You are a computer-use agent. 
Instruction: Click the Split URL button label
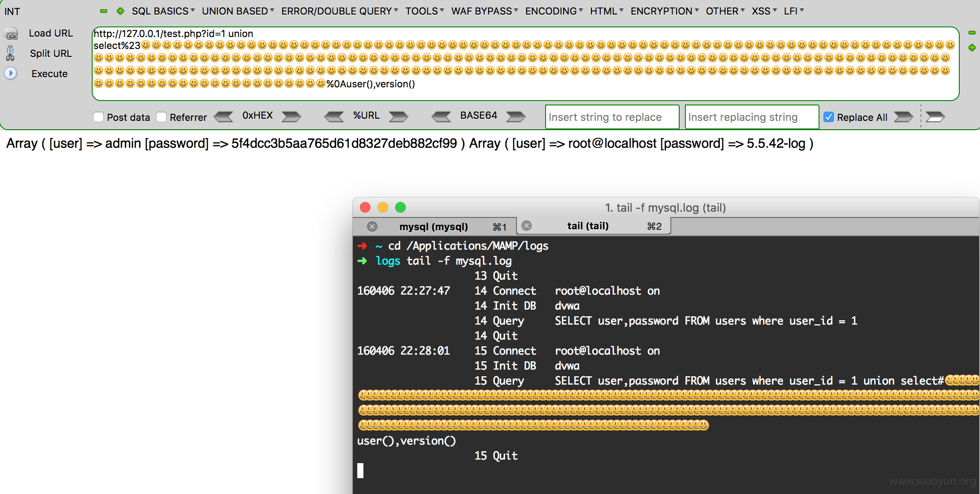coord(51,53)
